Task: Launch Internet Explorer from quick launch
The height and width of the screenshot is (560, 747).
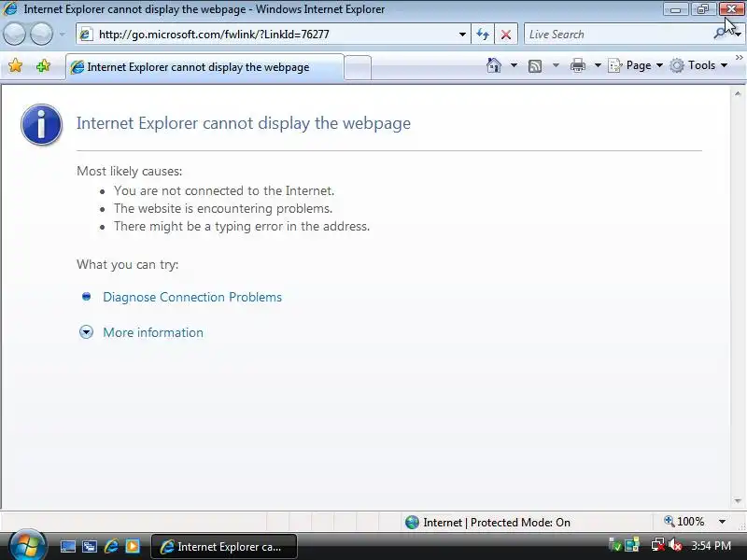Action: tap(111, 546)
